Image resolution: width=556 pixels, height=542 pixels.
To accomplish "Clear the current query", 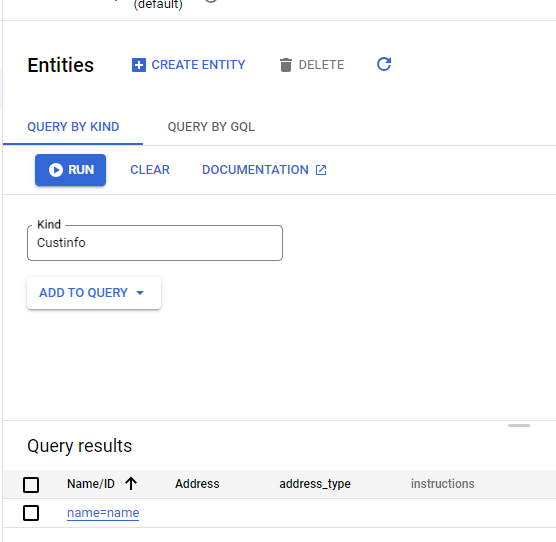I will click(150, 170).
